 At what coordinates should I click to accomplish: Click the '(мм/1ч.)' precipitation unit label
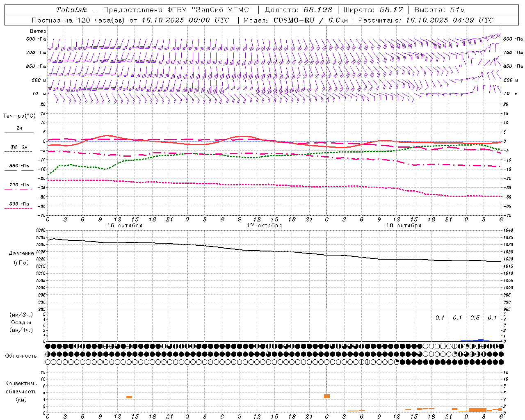pos(21,330)
